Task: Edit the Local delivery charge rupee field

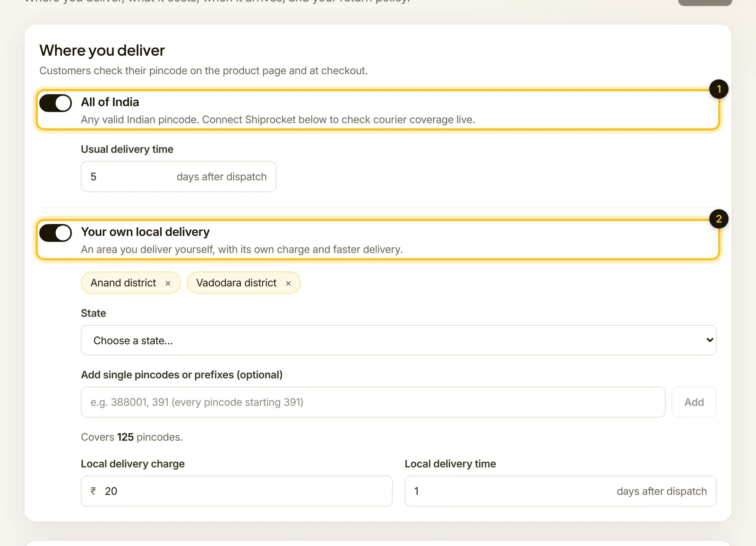Action: 236,491
